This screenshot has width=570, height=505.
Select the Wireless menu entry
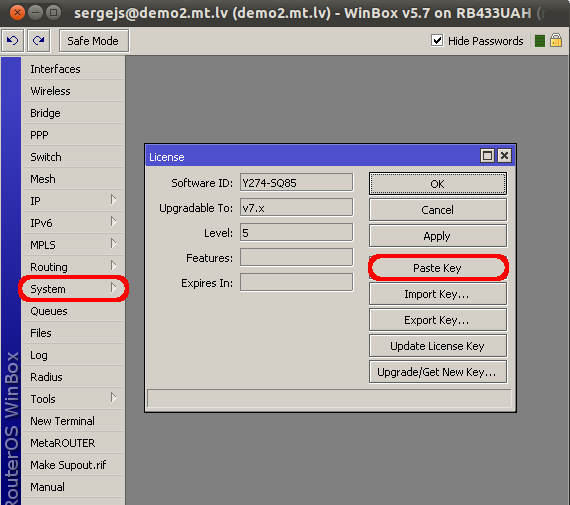pos(73,91)
